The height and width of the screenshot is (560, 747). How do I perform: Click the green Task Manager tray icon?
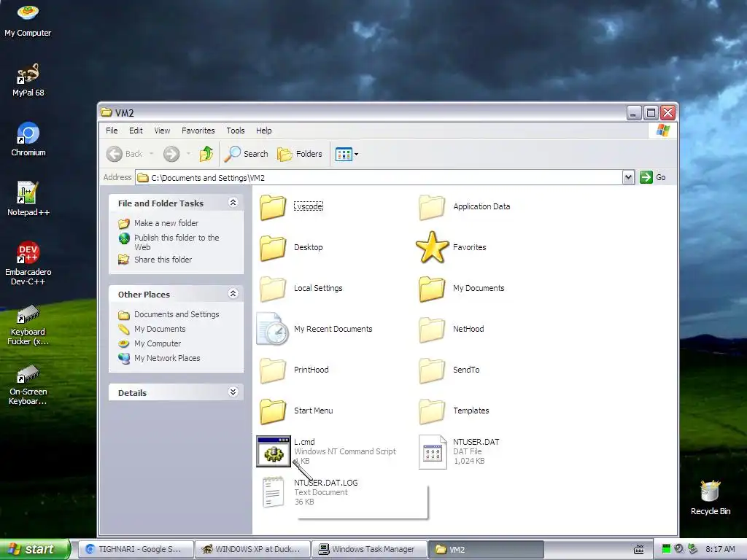(x=666, y=549)
